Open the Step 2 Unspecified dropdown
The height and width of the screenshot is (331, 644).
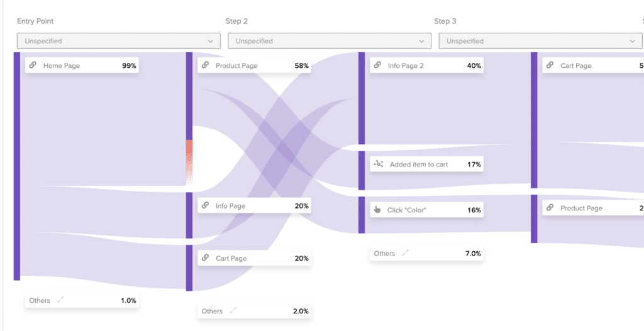(330, 41)
